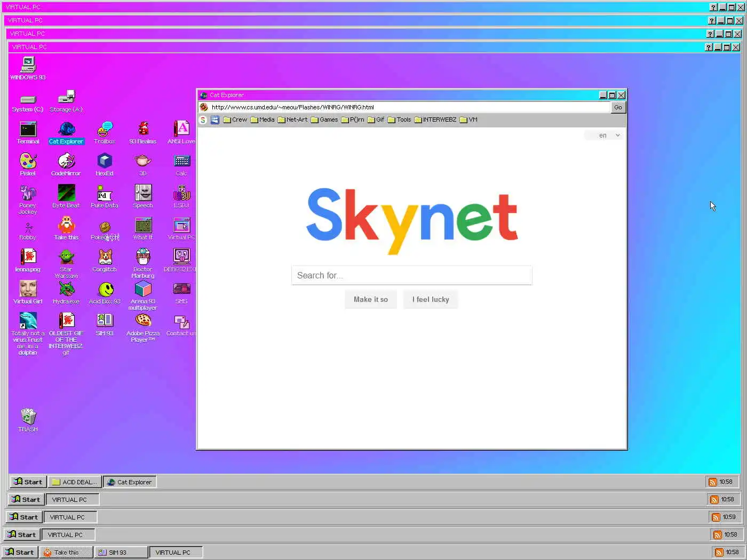Image resolution: width=747 pixels, height=560 pixels.
Task: Open the Take this icon
Action: pyautogui.click(x=66, y=229)
